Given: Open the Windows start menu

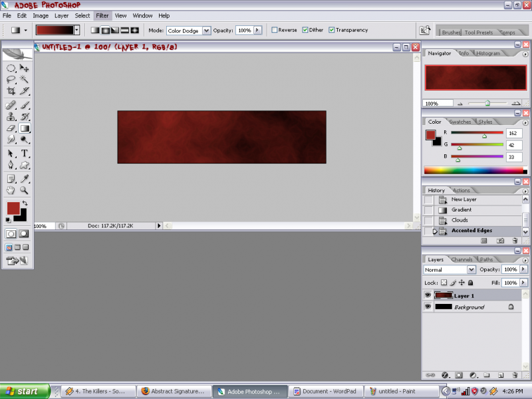Looking at the screenshot, I should pos(25,391).
